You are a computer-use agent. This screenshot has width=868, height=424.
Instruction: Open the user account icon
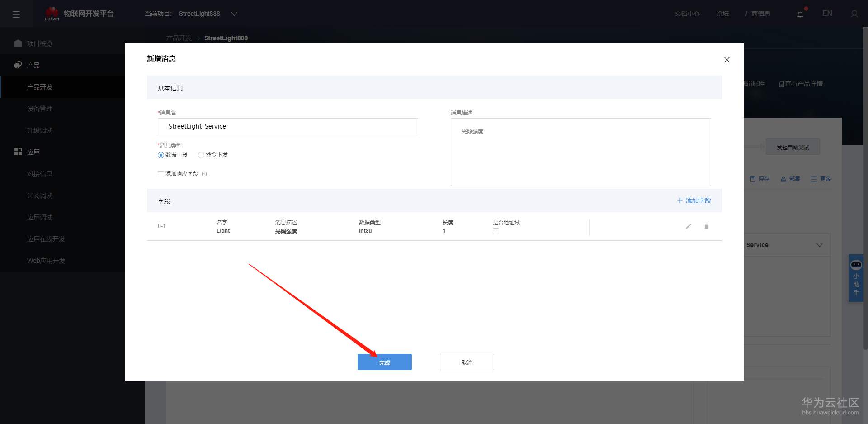click(x=854, y=14)
